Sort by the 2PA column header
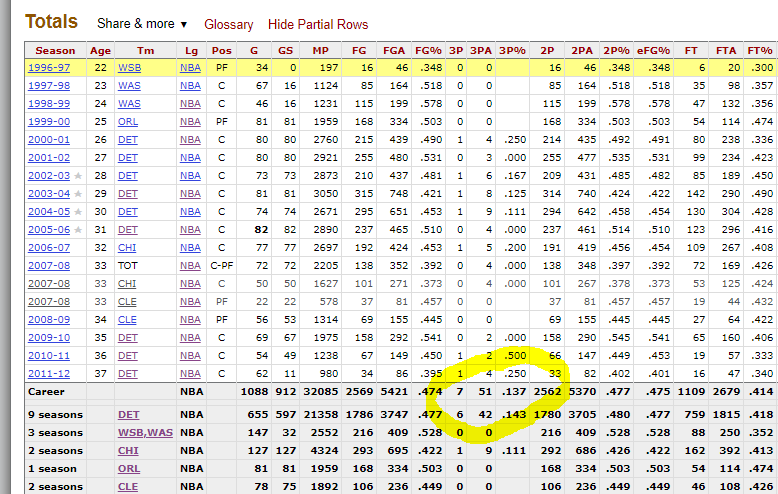 (582, 51)
